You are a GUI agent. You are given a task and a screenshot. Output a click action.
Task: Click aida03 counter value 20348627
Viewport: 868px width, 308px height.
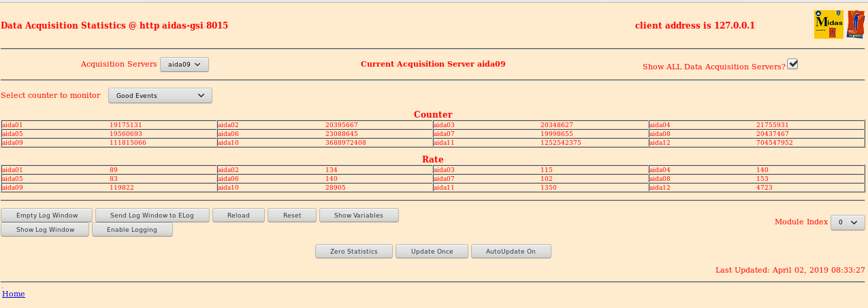(557, 125)
